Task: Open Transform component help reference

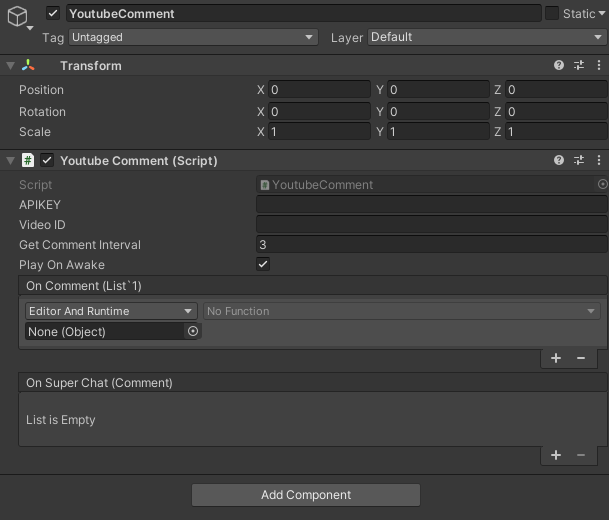Action: (x=559, y=65)
